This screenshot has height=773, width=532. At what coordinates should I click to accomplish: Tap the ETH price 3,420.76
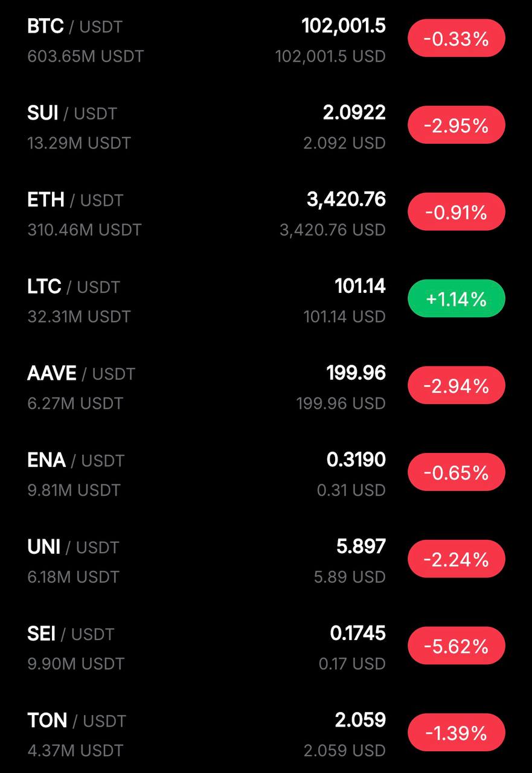point(346,199)
